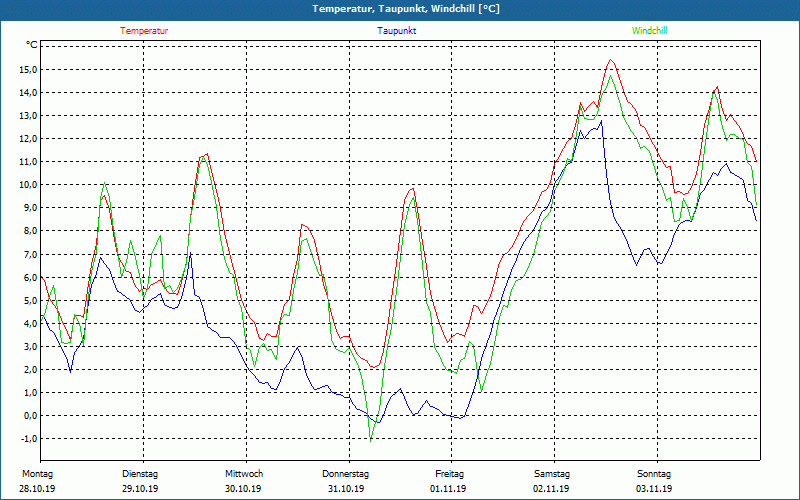The image size is (800, 500).
Task: Click the 15,0 value on temperature axis
Action: [x=28, y=69]
